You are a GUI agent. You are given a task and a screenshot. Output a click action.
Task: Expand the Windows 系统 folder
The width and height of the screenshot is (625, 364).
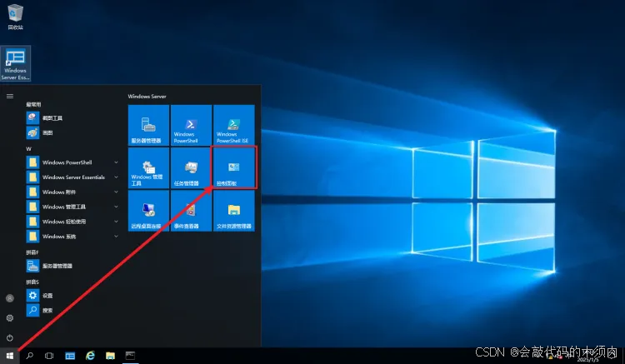pyautogui.click(x=72, y=237)
